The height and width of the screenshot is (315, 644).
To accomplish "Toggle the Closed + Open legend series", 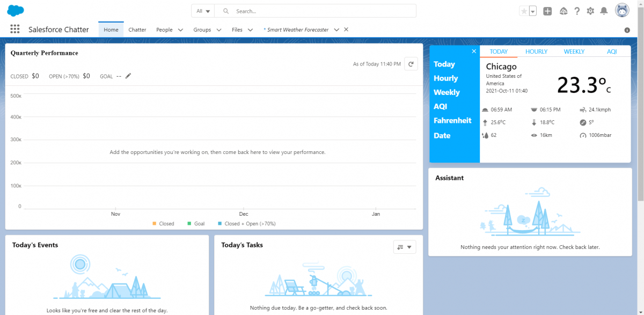I will click(247, 224).
